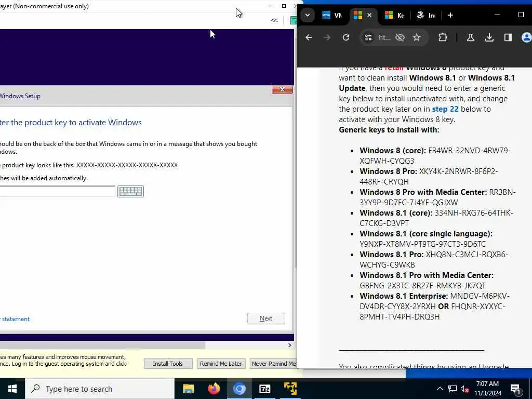Open the Windows Start menu
This screenshot has width=532, height=399.
[x=12, y=389]
